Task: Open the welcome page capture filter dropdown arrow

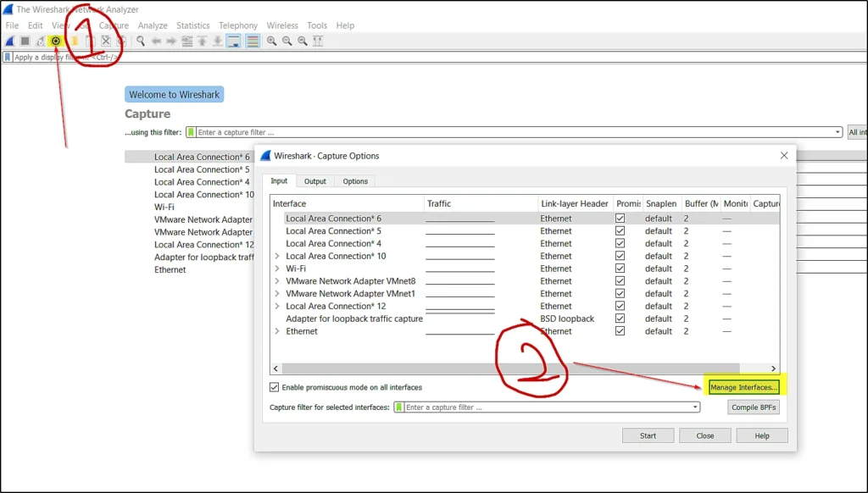Action: [x=837, y=132]
